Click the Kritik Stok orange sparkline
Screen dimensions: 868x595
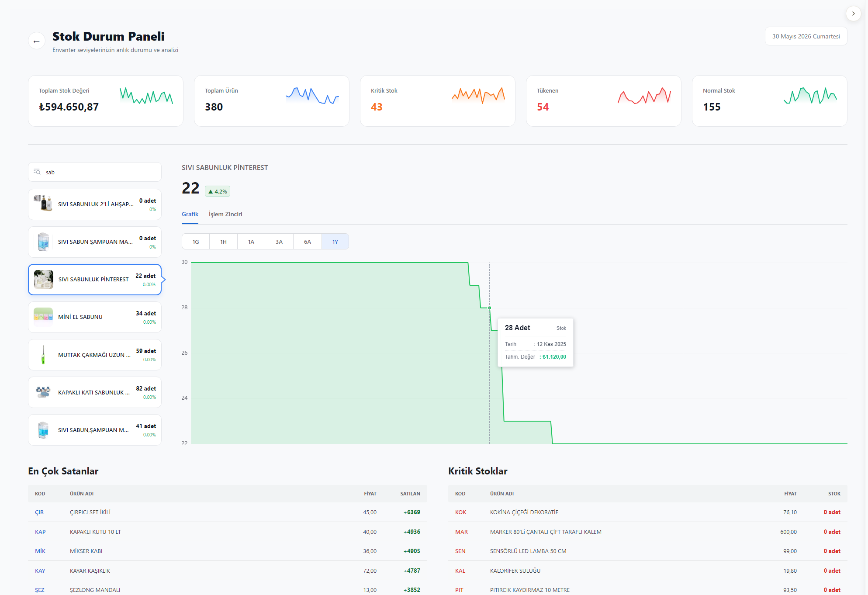click(x=478, y=95)
